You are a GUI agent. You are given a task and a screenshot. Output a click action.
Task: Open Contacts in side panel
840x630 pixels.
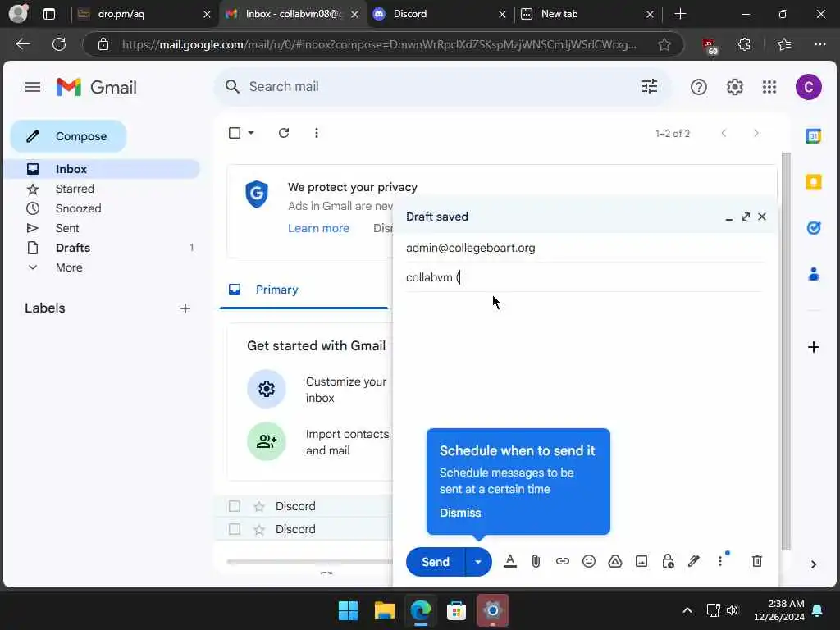813,274
